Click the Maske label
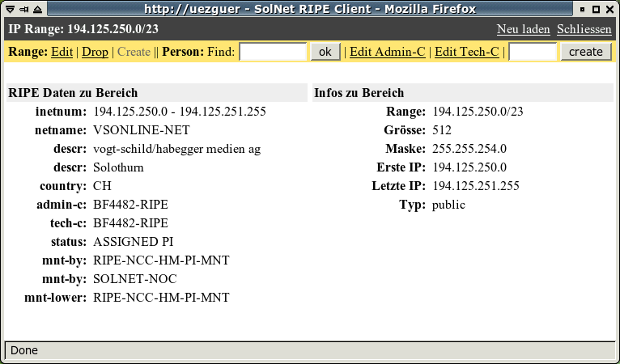This screenshot has height=364, width=620. [x=406, y=149]
